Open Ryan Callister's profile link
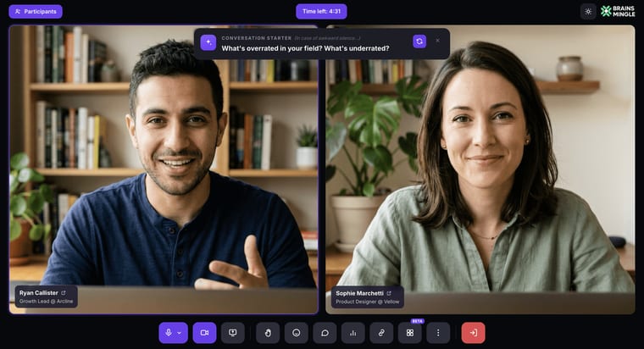 tap(64, 293)
